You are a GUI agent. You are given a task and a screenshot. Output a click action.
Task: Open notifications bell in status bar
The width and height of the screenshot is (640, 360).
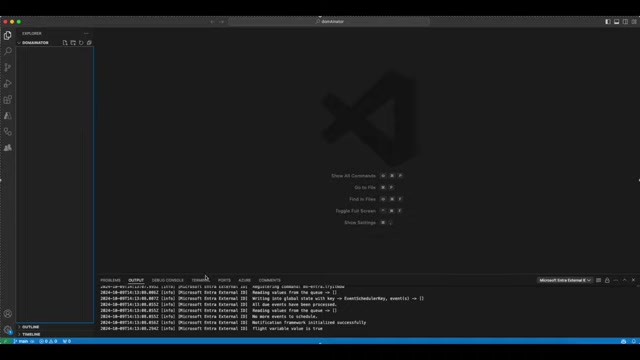633,341
